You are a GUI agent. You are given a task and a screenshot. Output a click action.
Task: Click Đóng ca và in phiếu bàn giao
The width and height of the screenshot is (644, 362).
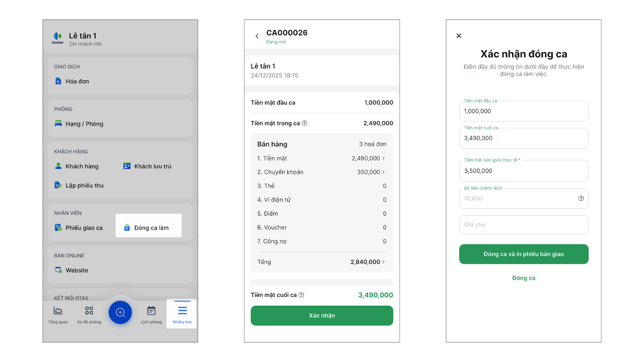coord(524,254)
